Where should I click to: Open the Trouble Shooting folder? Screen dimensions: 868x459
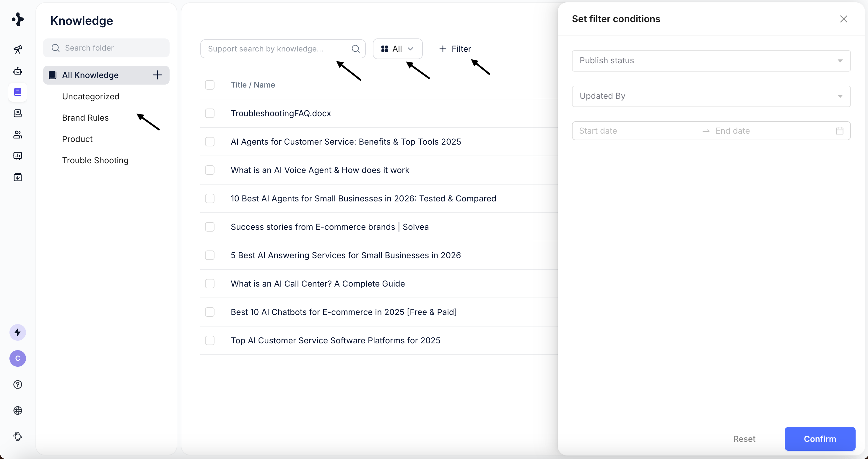(x=95, y=160)
